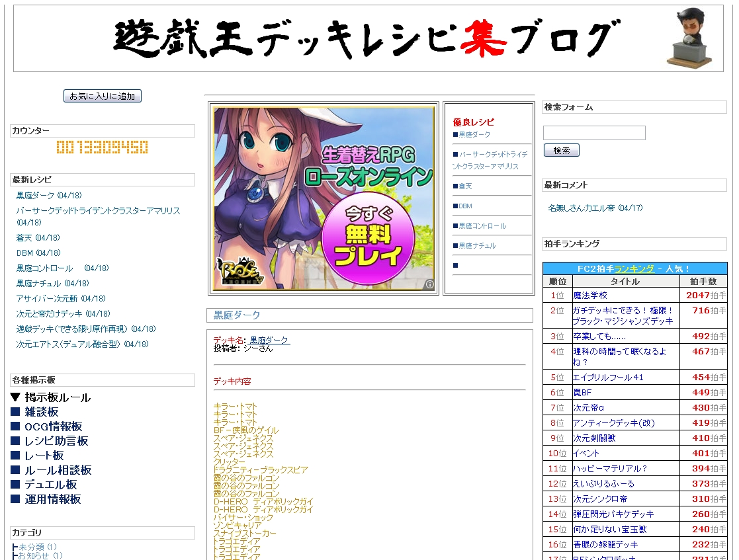Open ranking entry 弾圧閃光パキケデッキ
Image resolution: width=739 pixels, height=560 pixels.
(614, 514)
